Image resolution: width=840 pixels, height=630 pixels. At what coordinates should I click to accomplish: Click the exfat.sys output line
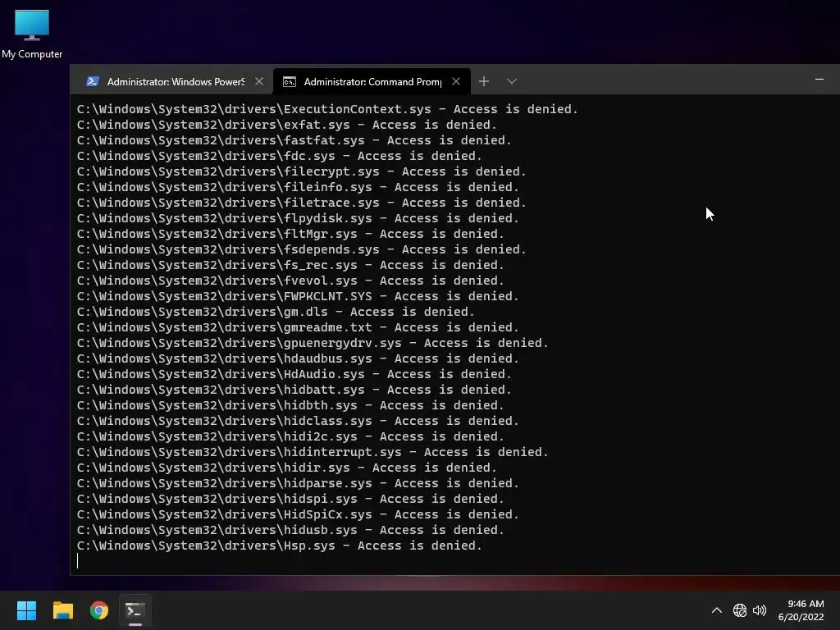[286, 125]
